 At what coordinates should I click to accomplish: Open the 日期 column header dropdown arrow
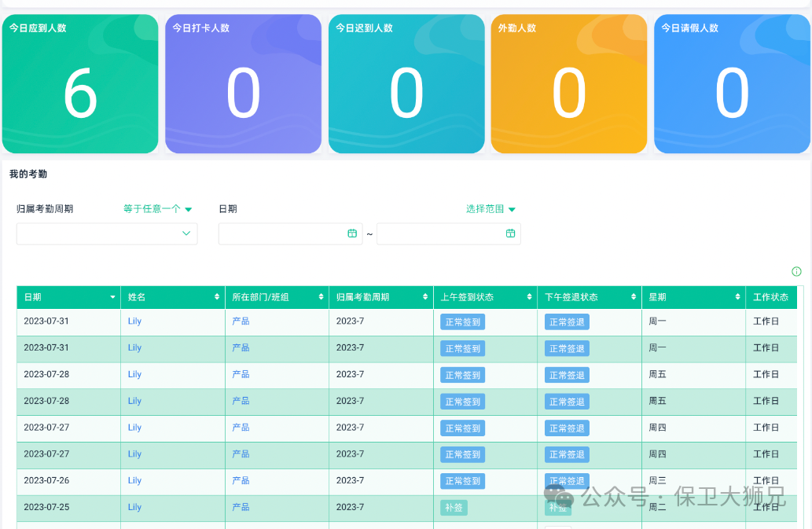pos(112,297)
